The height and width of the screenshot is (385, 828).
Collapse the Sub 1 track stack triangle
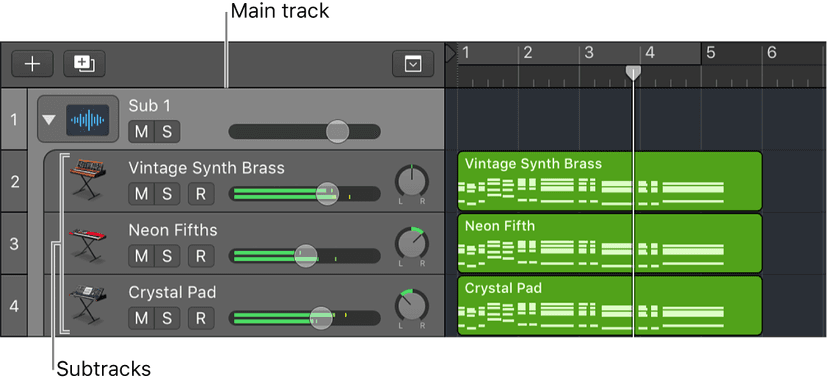tap(49, 120)
